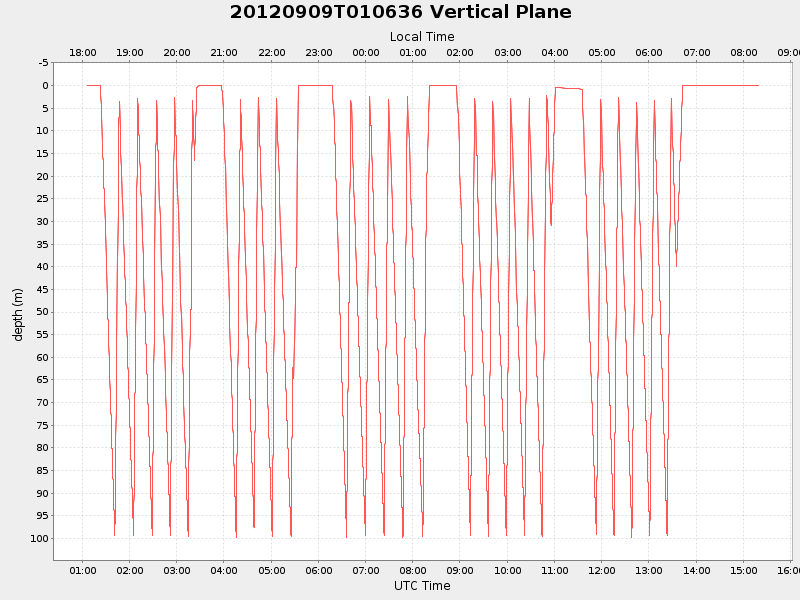
Task: Select the 35 depth axis label
Action: pyautogui.click(x=43, y=244)
